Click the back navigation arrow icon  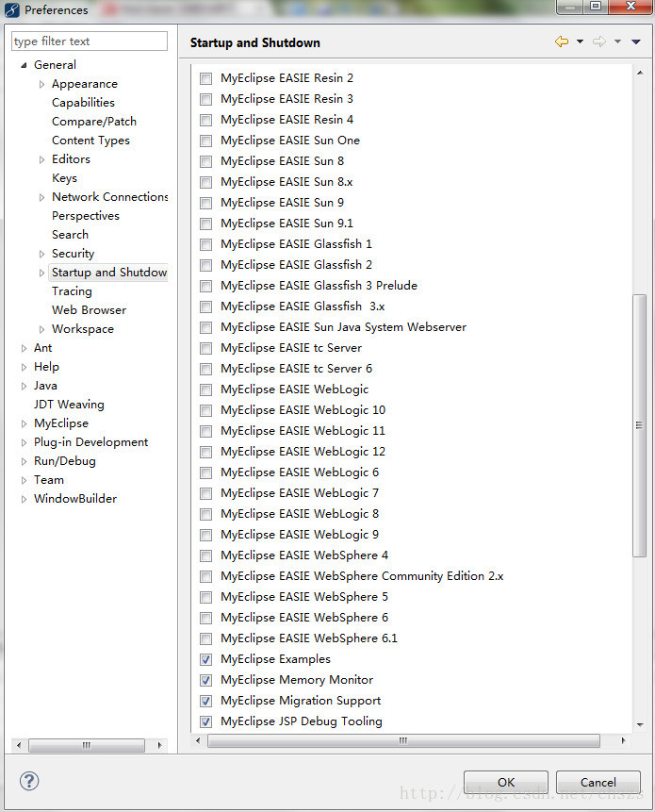[562, 41]
